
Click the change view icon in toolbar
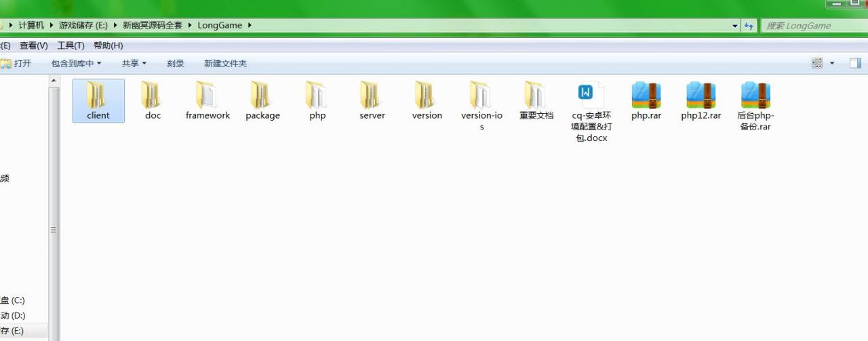pos(817,63)
